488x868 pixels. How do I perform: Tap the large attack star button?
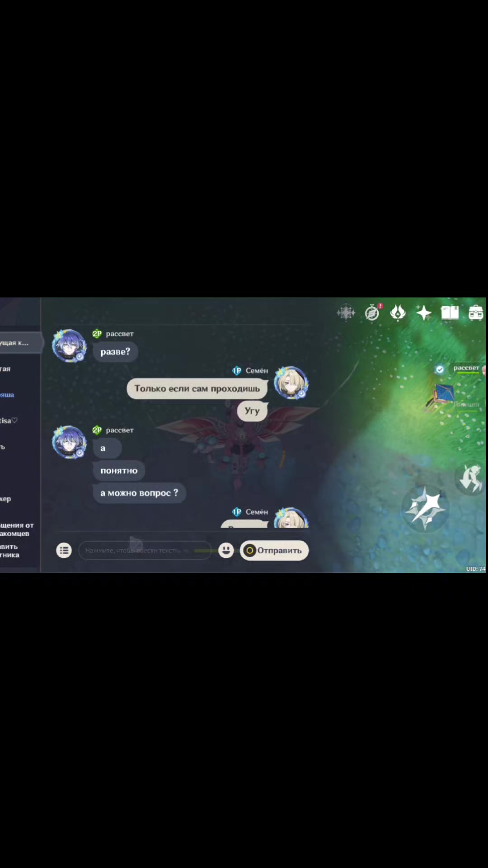[x=426, y=509]
